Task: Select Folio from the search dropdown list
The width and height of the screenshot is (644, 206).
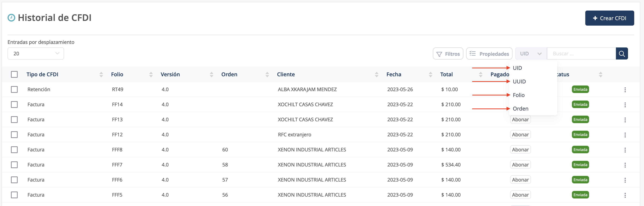Action: tap(533, 95)
